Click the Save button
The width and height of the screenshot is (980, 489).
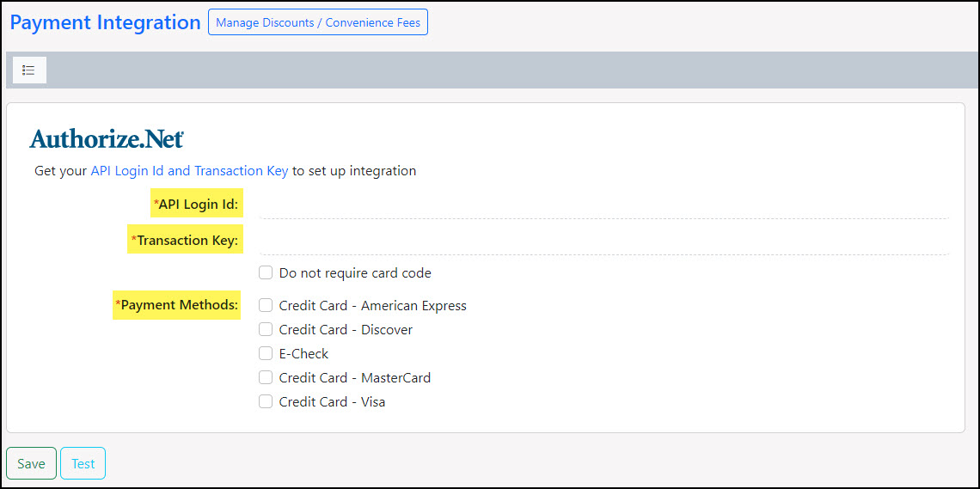(31, 463)
